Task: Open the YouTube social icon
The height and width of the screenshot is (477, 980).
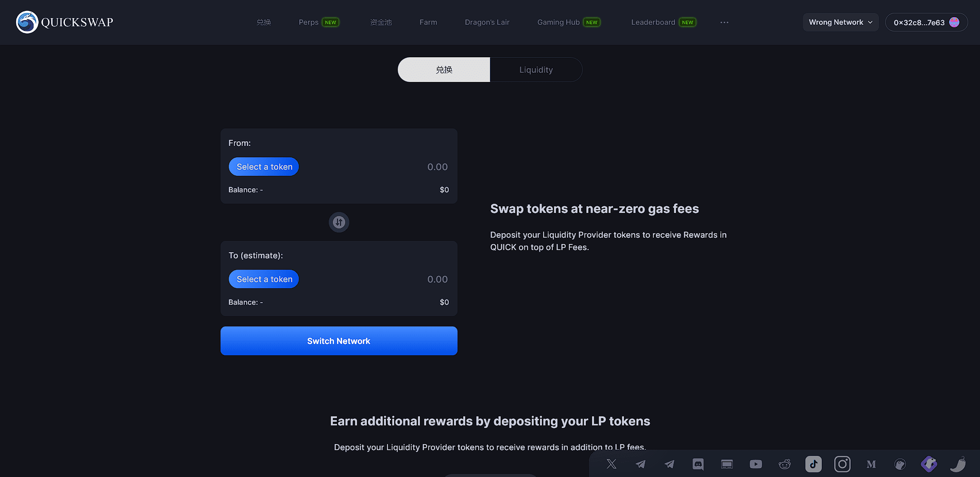Action: point(756,464)
